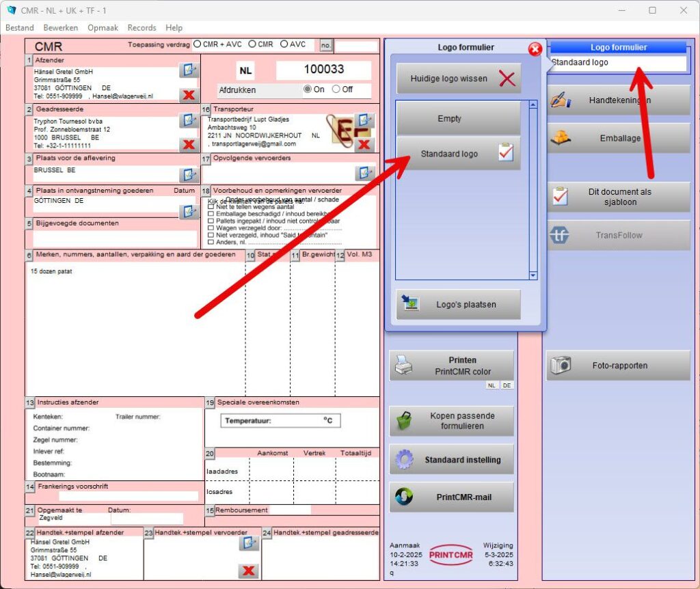Switch print language to DE
The image size is (700, 589).
click(x=507, y=385)
